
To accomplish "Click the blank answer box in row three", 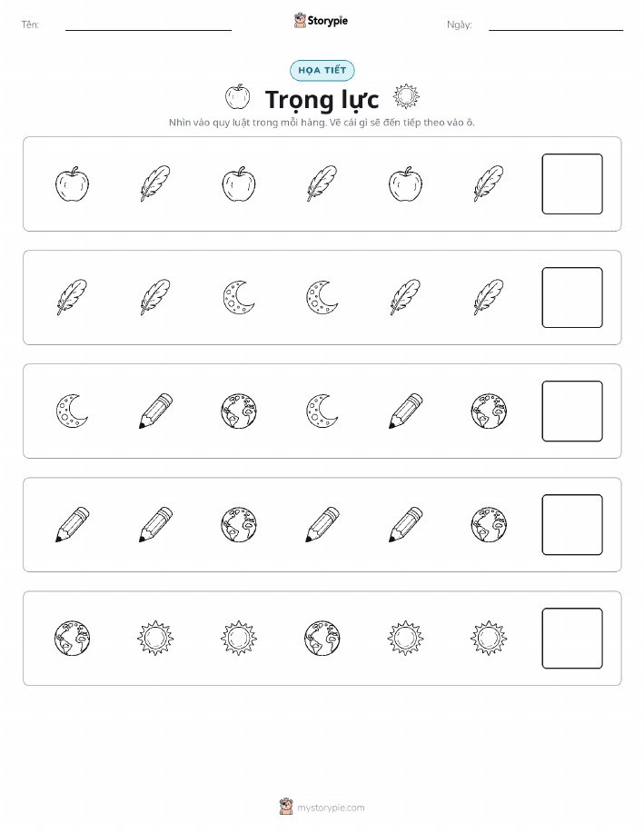I will tap(572, 412).
